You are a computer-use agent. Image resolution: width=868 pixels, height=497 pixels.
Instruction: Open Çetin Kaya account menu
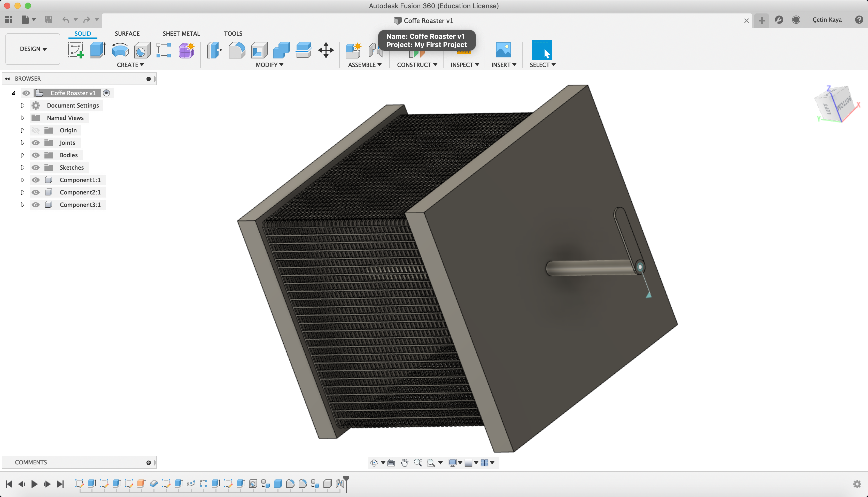(x=827, y=20)
